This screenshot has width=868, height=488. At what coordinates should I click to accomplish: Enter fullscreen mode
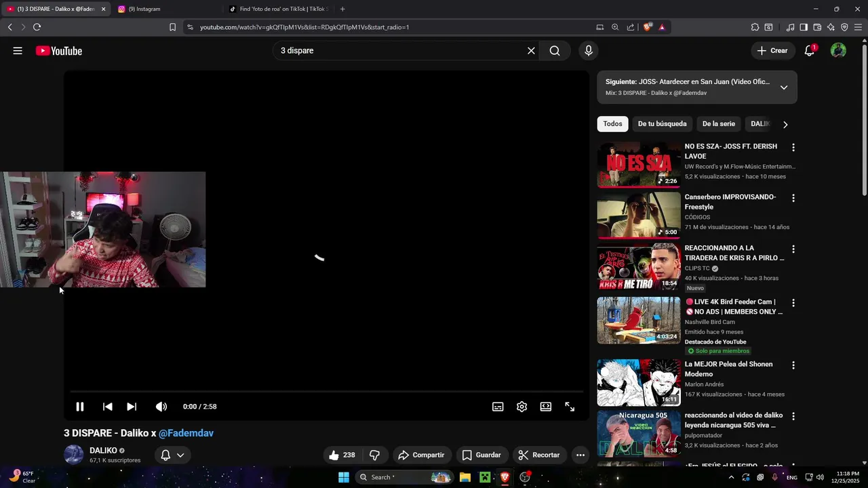click(570, 407)
